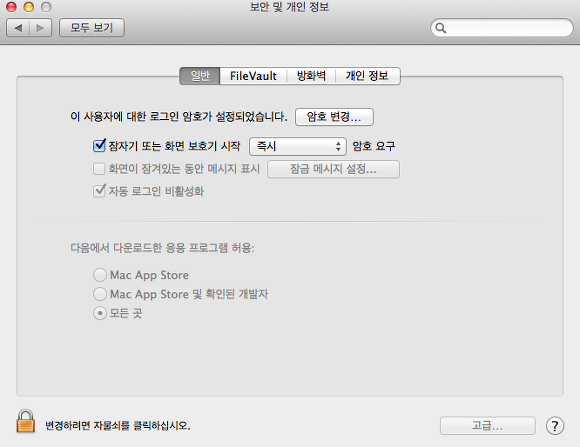Click the 암호 변경... button
580x447 pixels.
point(334,117)
